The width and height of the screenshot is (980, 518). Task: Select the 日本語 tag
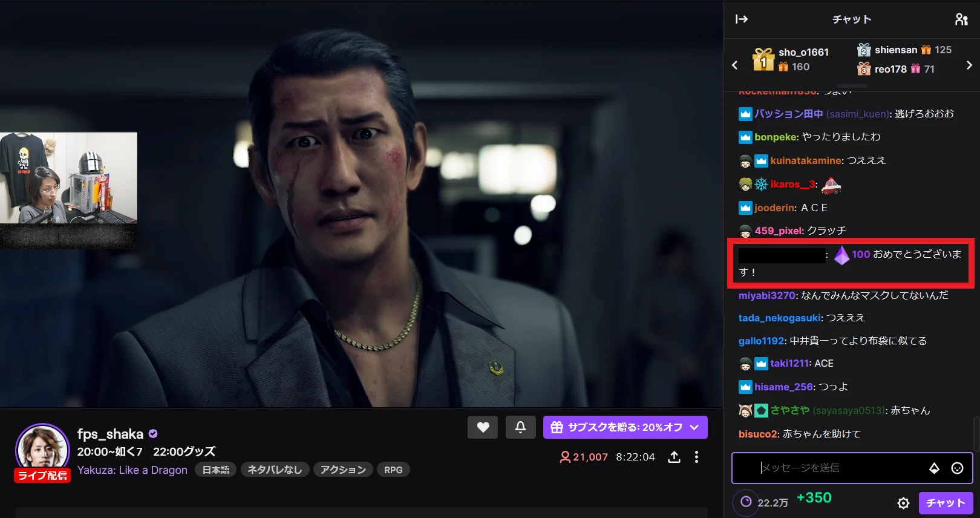click(x=216, y=470)
